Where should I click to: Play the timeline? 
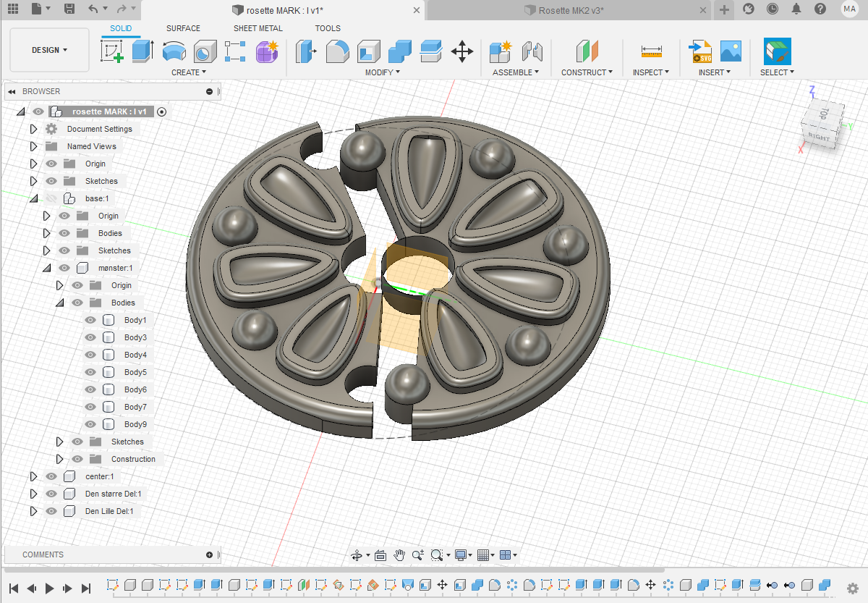coord(50,589)
